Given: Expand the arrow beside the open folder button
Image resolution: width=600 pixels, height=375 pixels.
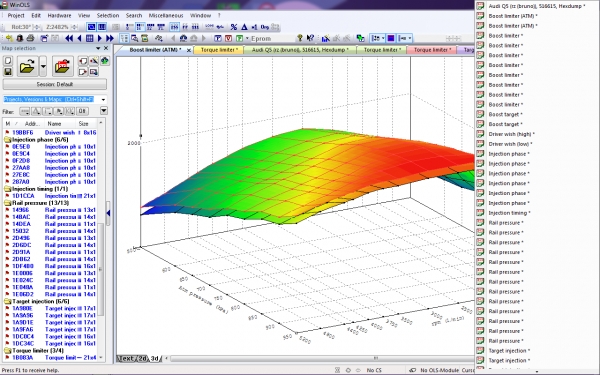Looking at the screenshot, I should [43, 66].
